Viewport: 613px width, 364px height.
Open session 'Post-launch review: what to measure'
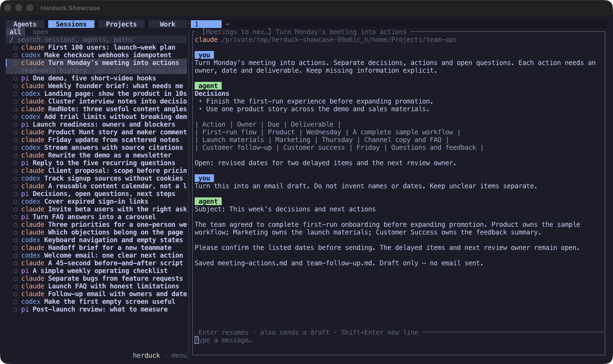(96, 309)
